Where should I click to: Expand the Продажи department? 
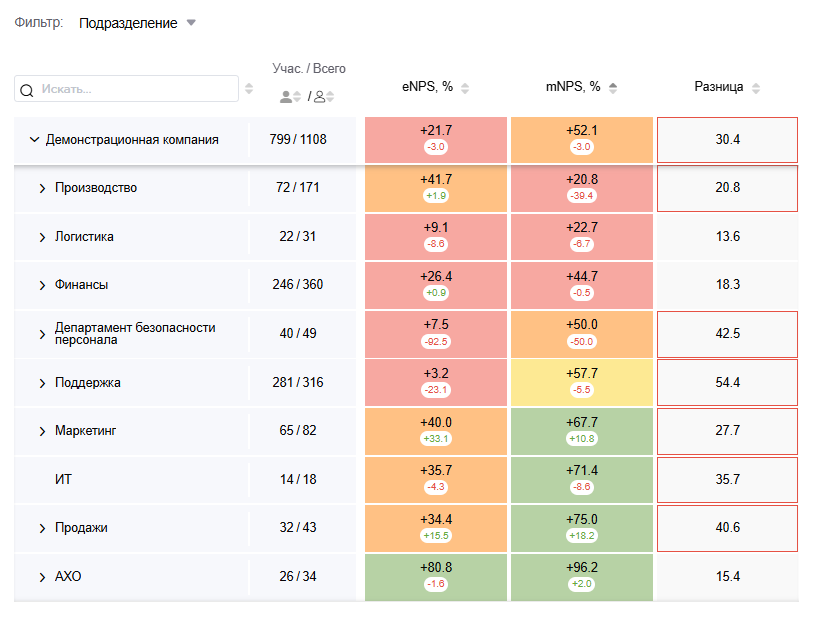(42, 528)
